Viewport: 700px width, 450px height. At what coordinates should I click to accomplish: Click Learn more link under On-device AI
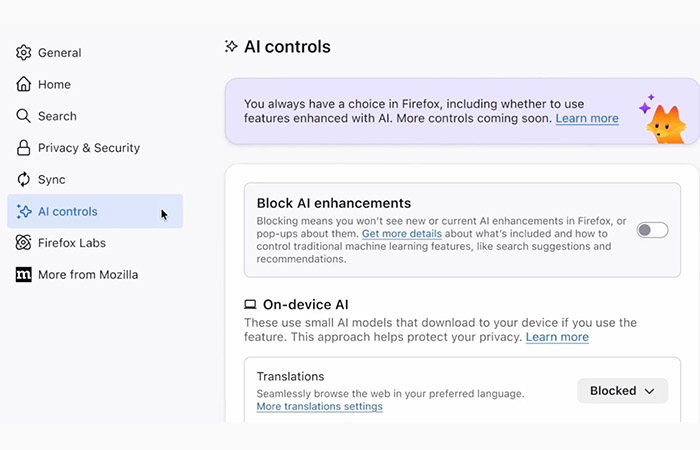click(557, 337)
